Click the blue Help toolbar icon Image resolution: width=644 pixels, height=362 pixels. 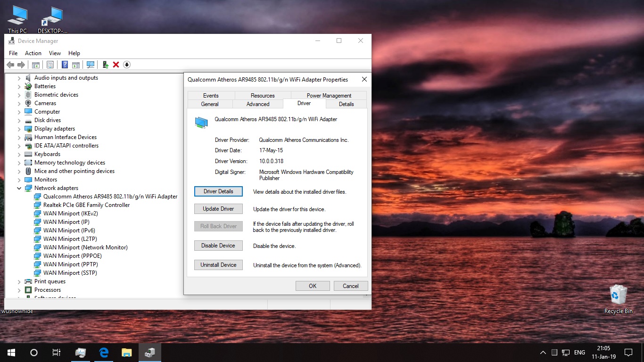click(x=65, y=65)
